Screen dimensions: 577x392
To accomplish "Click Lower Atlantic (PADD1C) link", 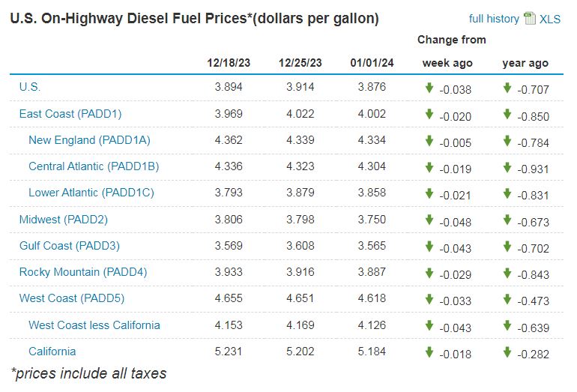I will coord(91,193).
